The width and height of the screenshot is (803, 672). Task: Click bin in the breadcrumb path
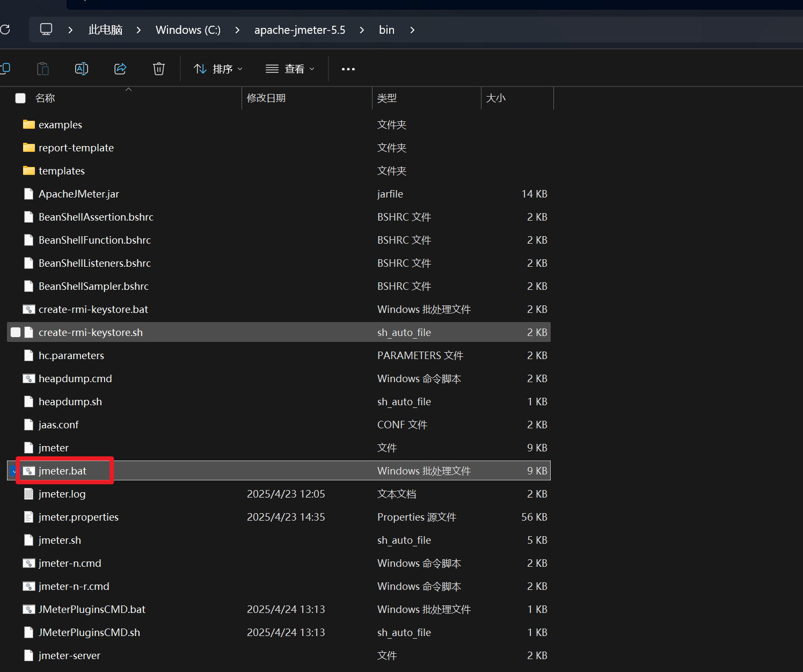386,30
